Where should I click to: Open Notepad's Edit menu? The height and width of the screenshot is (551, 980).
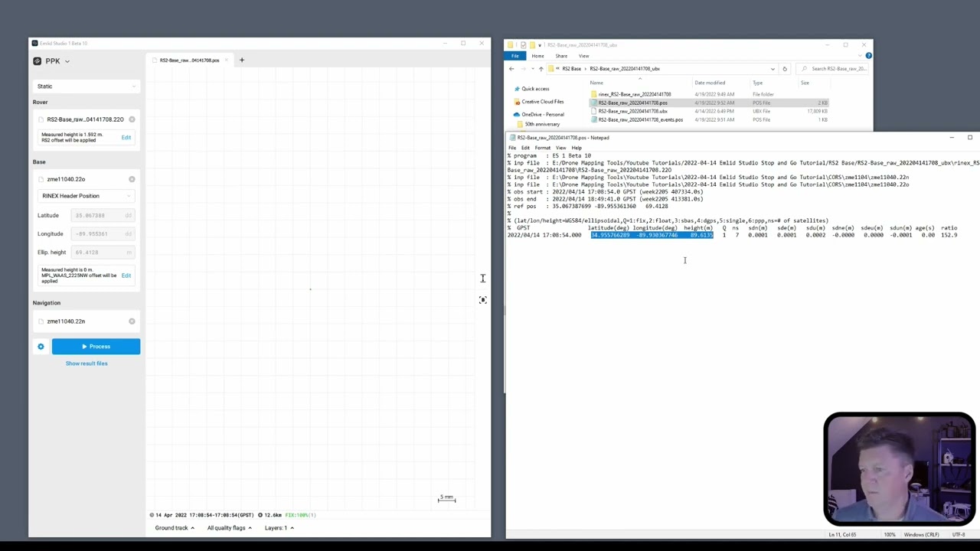525,148
